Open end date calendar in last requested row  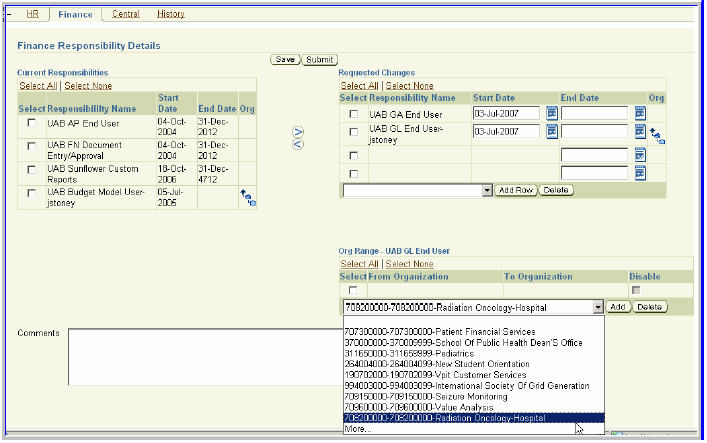click(x=640, y=172)
